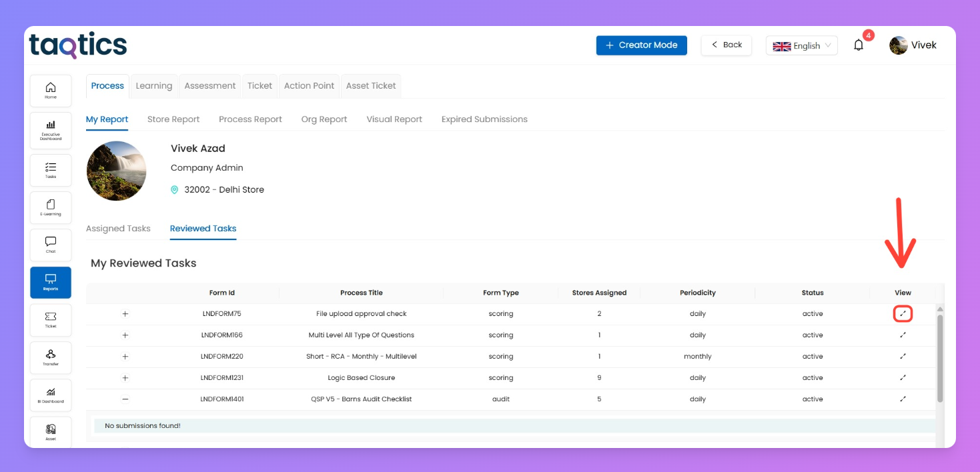Image resolution: width=980 pixels, height=472 pixels.
Task: Open the view icon for LNDFORM75
Action: point(903,313)
